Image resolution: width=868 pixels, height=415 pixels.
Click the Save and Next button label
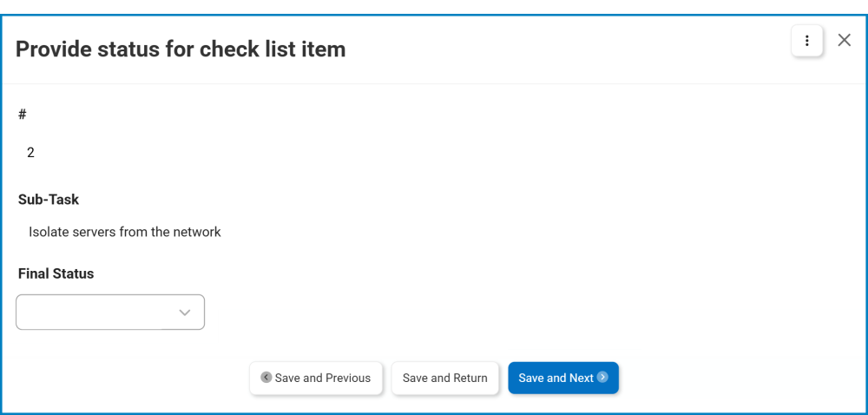tap(556, 379)
